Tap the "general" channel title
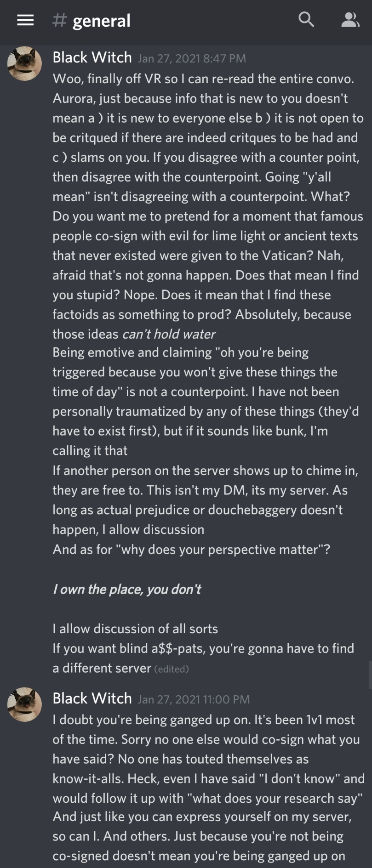The width and height of the screenshot is (372, 868). point(101,21)
